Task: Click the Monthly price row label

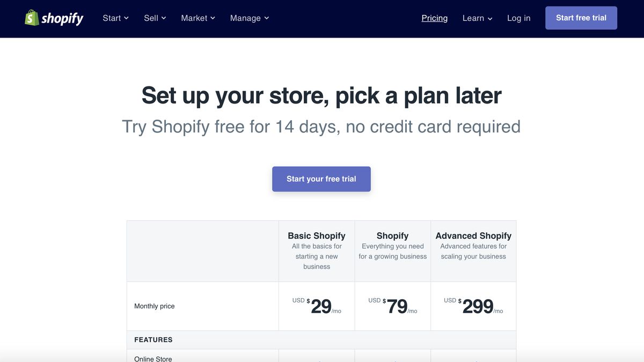Action: [x=154, y=306]
